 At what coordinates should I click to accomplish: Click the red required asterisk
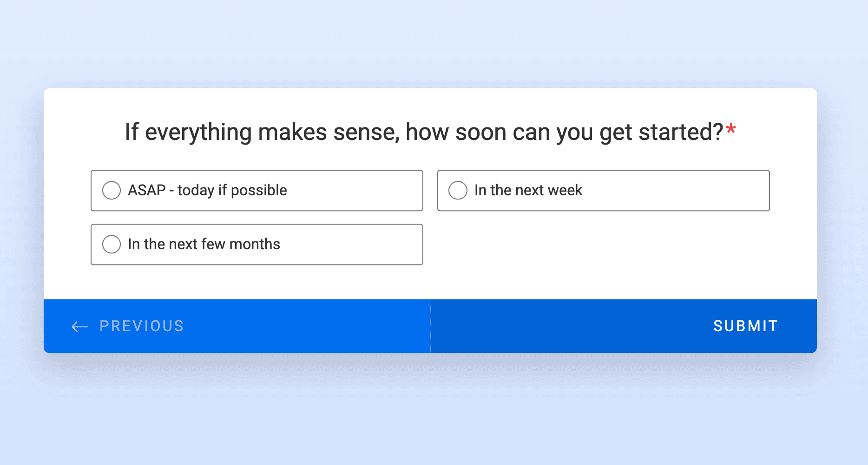(x=731, y=129)
